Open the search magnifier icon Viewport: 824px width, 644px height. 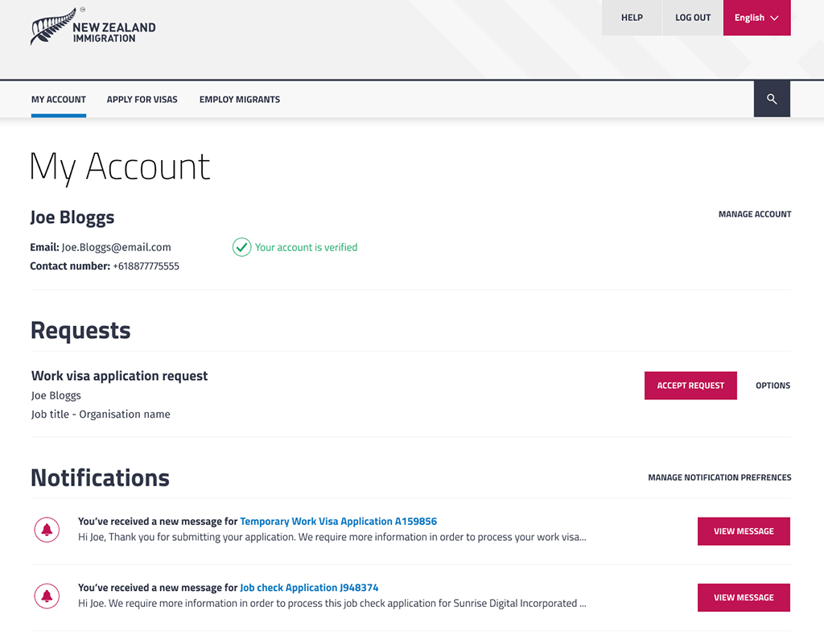tap(772, 99)
